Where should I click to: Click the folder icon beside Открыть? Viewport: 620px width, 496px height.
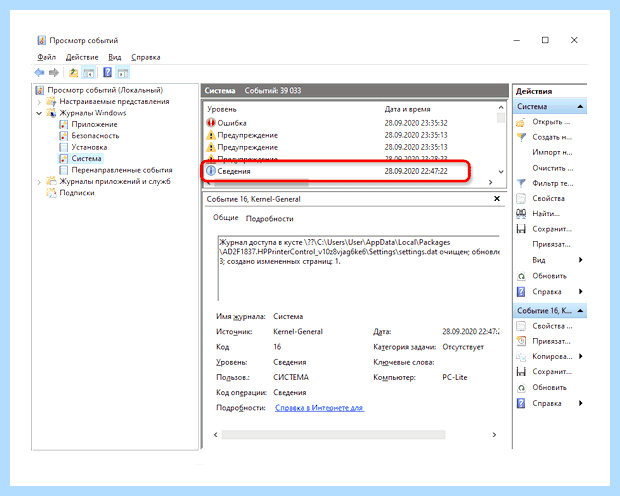521,122
